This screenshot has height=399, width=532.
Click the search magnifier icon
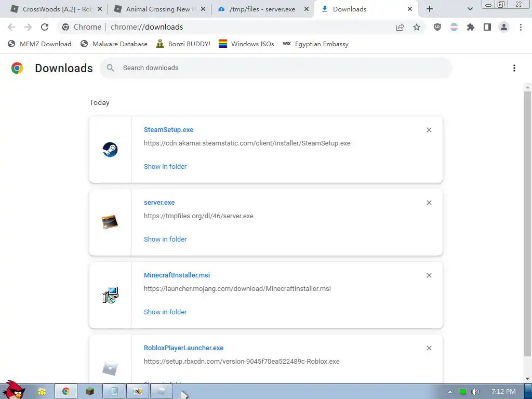(110, 68)
